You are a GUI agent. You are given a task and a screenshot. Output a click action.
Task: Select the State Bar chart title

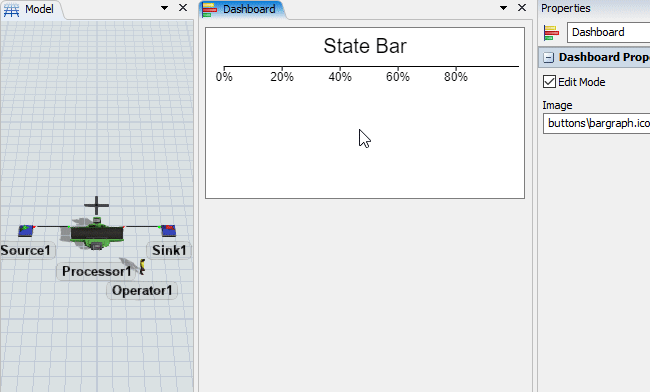click(x=365, y=46)
